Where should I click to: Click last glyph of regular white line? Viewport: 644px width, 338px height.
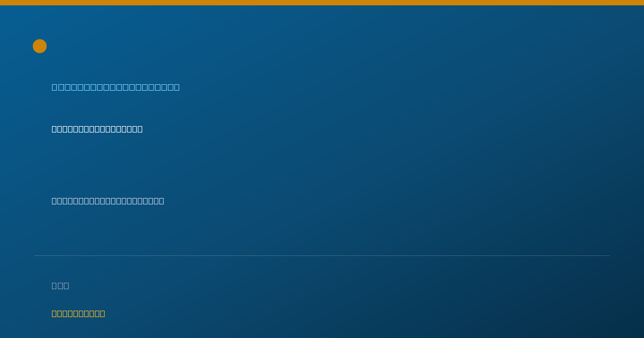pyautogui.click(x=162, y=201)
